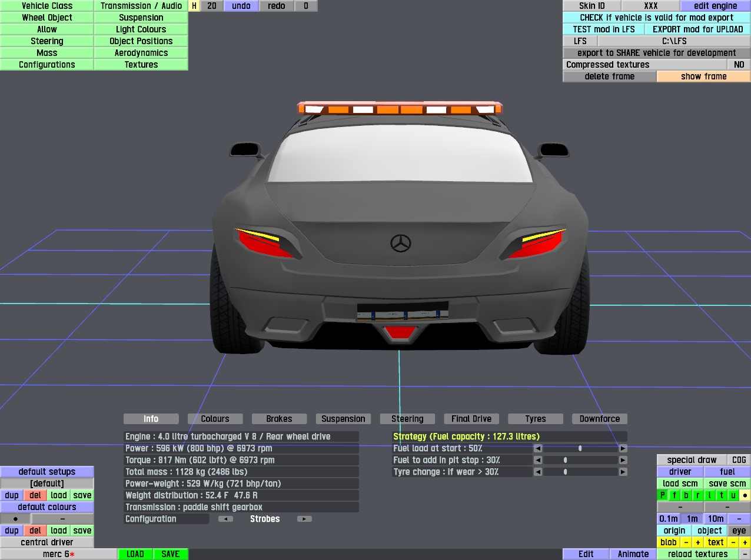Screen dimensions: 751x560
Task: Adjust the Fuel load at start slider
Action: pyautogui.click(x=580, y=448)
